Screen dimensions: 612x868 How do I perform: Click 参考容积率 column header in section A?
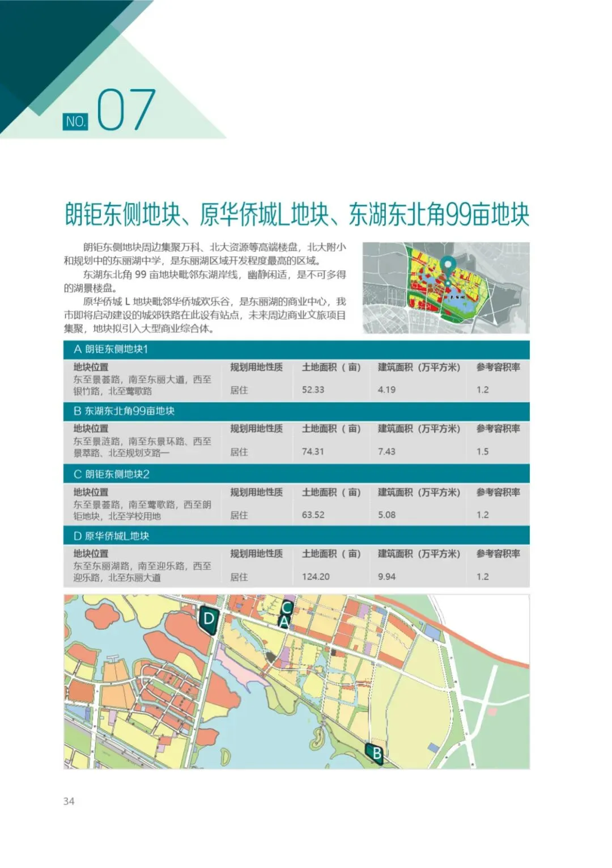[x=498, y=367]
